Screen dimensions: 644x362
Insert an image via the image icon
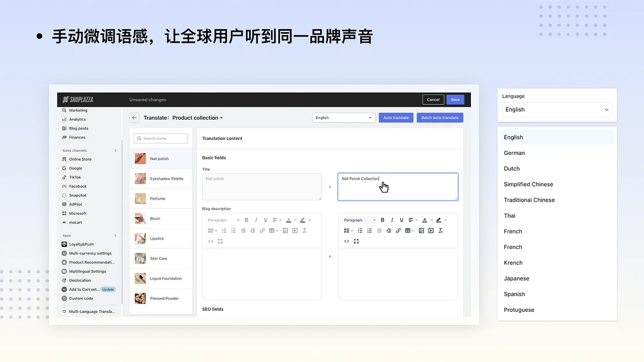coord(422,231)
